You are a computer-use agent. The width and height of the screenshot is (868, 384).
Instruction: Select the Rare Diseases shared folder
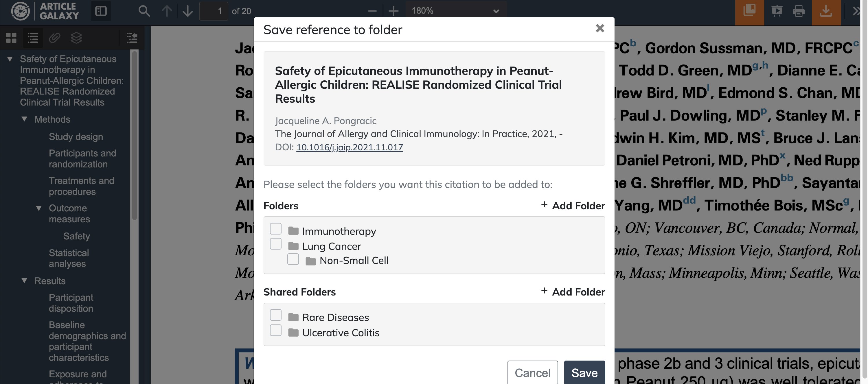pos(276,315)
